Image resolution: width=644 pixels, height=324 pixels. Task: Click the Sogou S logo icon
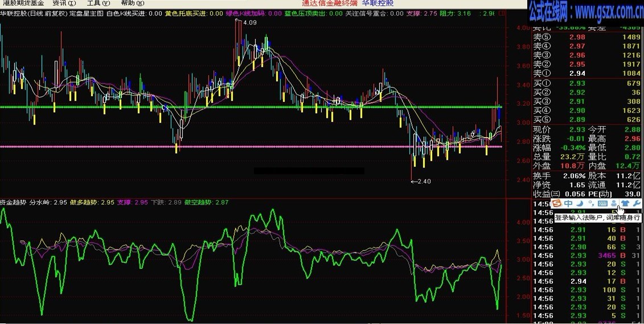[556, 203]
